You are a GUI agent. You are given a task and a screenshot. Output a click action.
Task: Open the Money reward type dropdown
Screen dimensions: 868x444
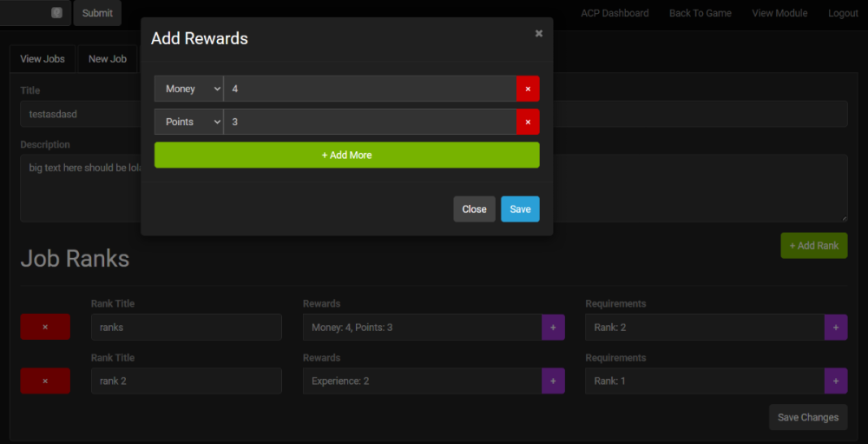point(188,89)
